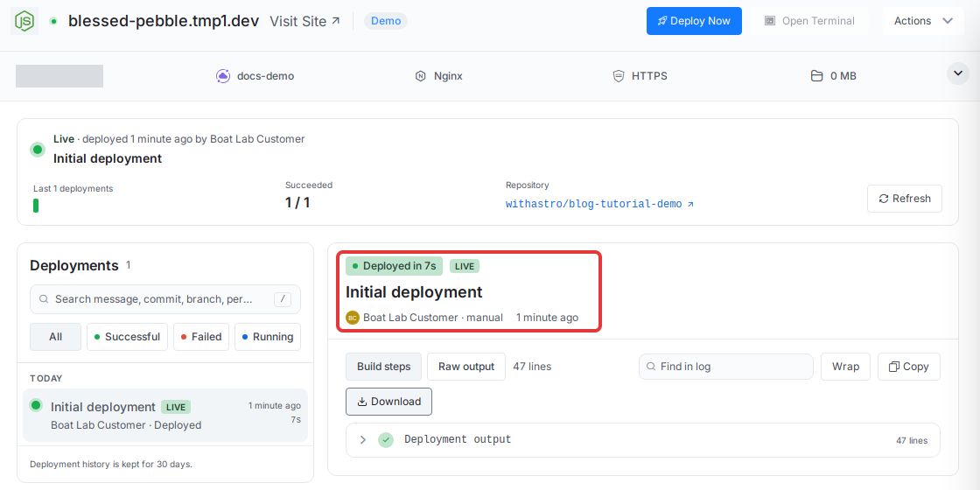Open the Terminal
Screen dimensions: 980x490
tap(809, 21)
